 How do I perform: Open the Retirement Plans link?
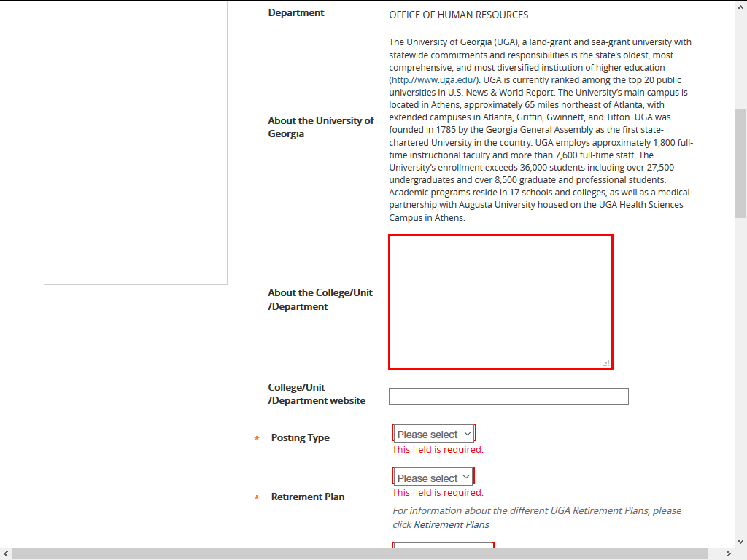452,524
